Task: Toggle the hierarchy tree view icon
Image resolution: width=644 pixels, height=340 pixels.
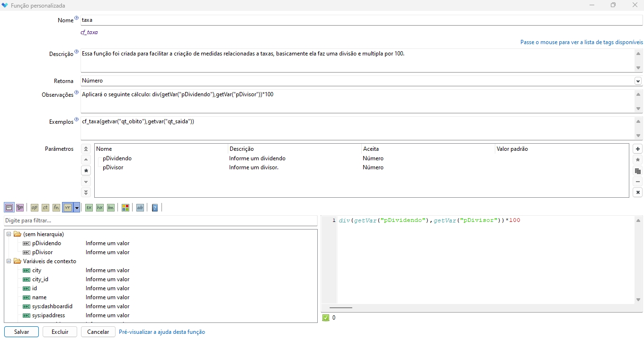Action: pos(20,208)
